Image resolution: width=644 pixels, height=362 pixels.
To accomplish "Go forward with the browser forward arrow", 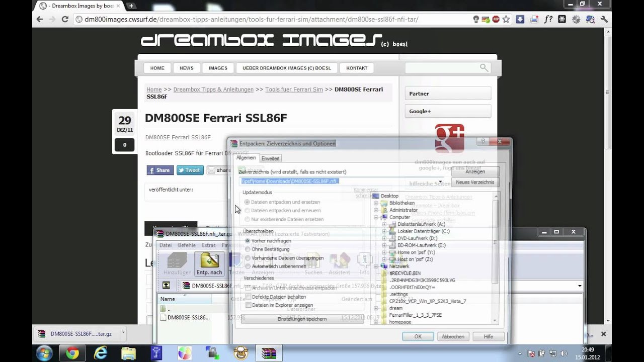I will [52, 19].
